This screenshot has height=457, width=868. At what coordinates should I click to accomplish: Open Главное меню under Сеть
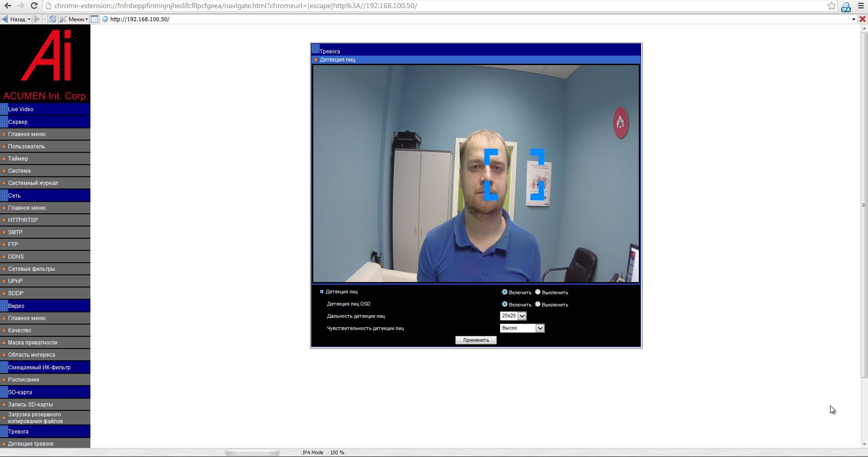pos(45,208)
